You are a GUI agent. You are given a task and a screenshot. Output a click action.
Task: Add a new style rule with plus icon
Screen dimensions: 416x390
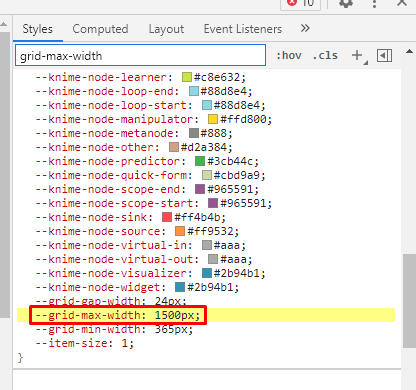coord(357,55)
